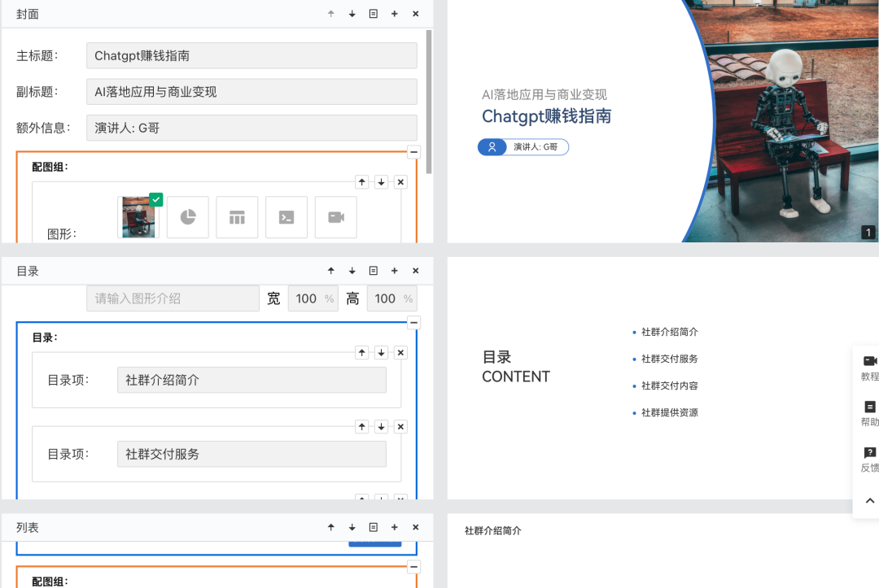879x588 pixels.
Task: Click the 社群介绍简介 heading on third slide
Action: pos(492,530)
